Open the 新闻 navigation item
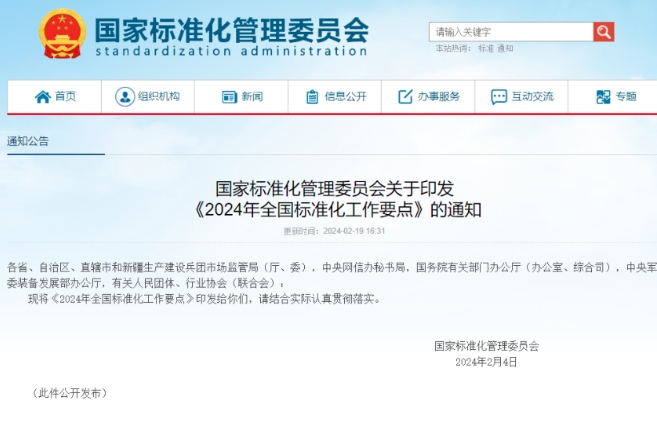Viewport: 657px width, 421px height. [241, 97]
